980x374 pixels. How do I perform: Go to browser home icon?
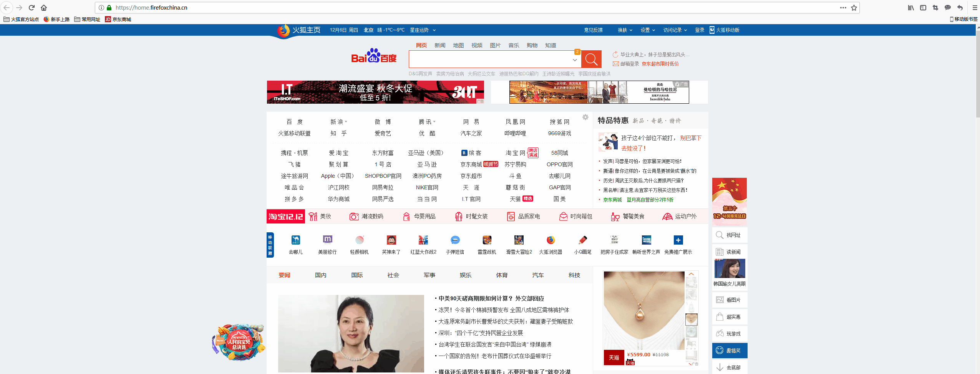point(44,8)
